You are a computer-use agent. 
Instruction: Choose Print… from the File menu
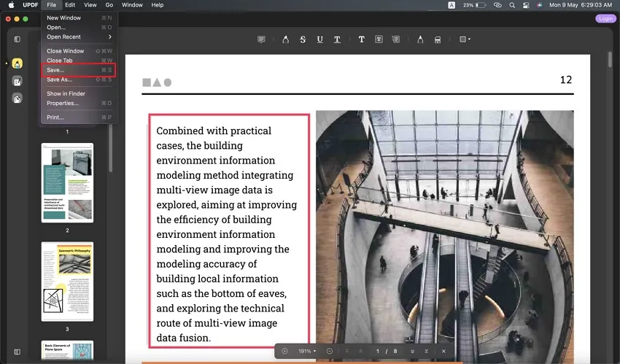(x=78, y=117)
